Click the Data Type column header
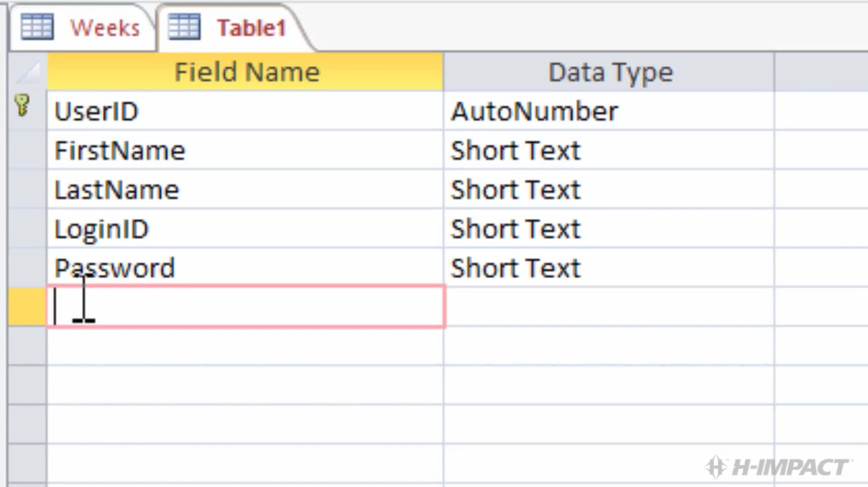The width and height of the screenshot is (868, 487). 609,72
